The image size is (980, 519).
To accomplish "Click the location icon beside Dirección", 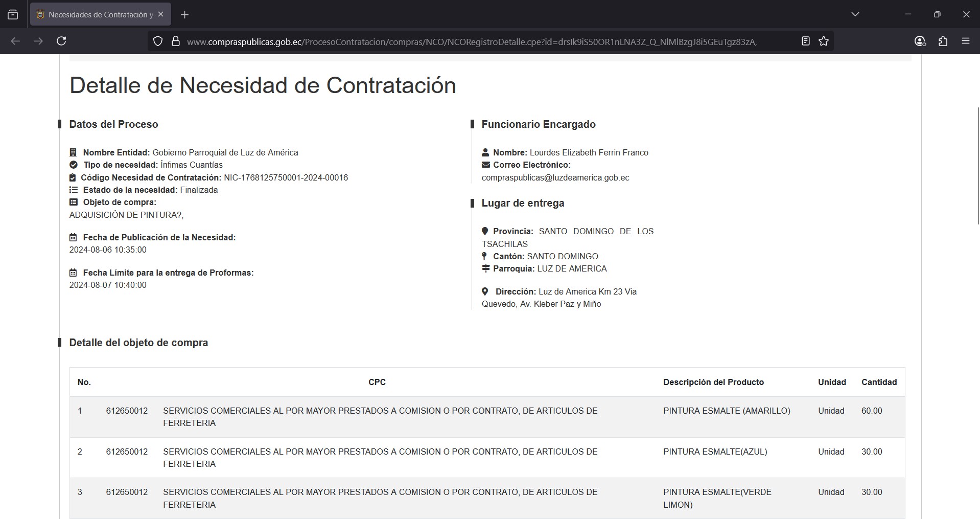I will 485,291.
